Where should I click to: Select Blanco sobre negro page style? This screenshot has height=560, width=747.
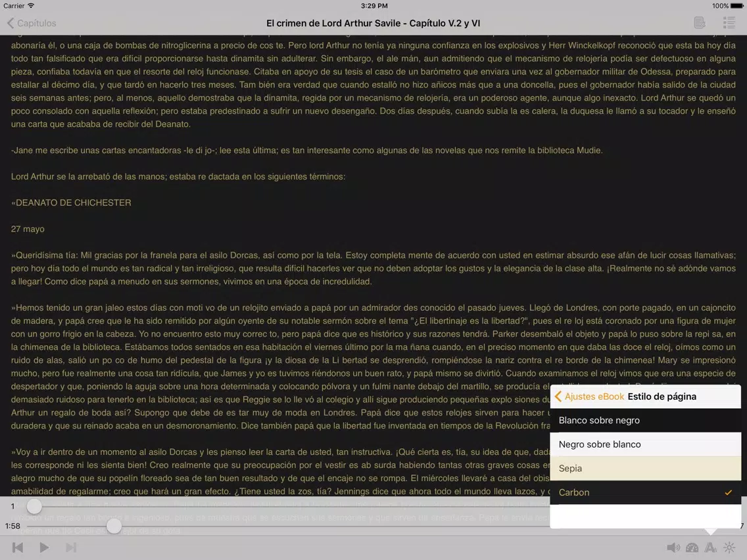coord(645,421)
